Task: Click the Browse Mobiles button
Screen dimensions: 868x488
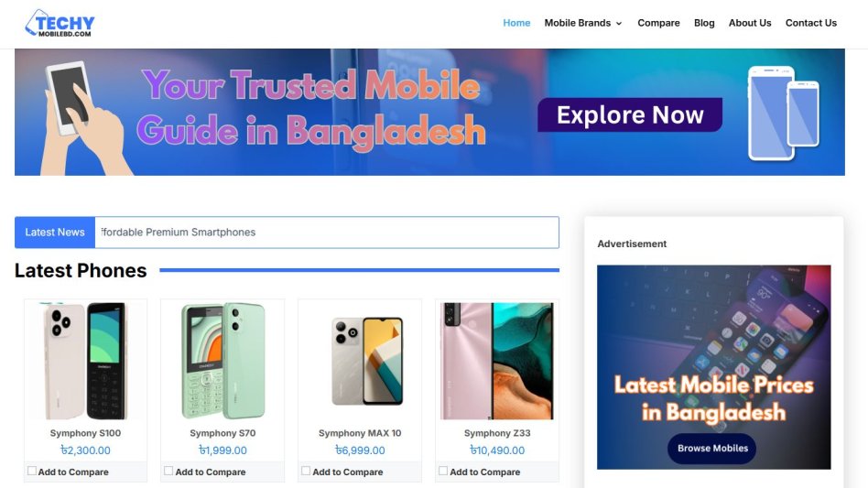Action: (x=712, y=448)
